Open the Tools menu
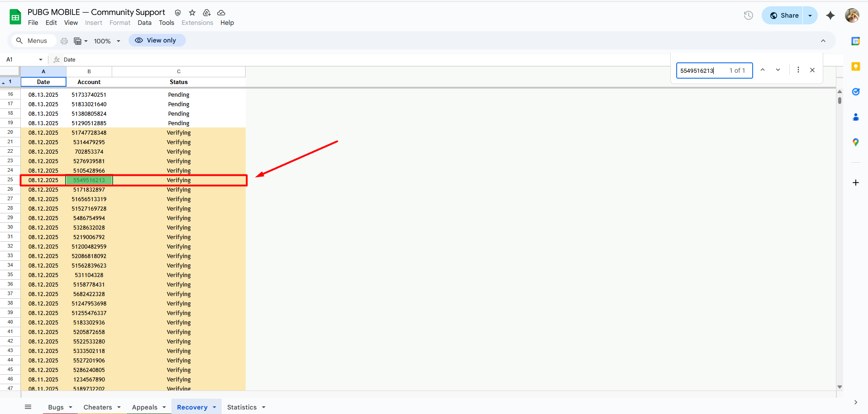Viewport: 868px width, 414px height. tap(166, 23)
